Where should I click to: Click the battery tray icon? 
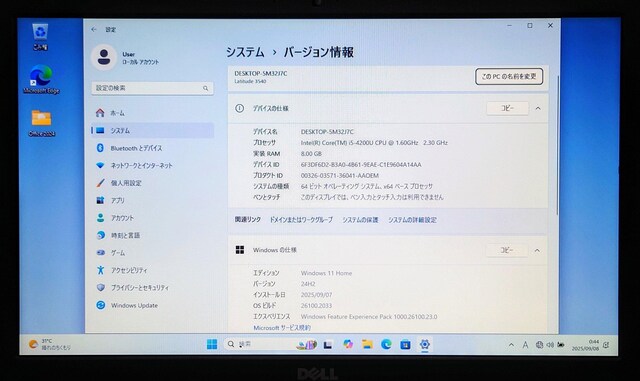561,345
